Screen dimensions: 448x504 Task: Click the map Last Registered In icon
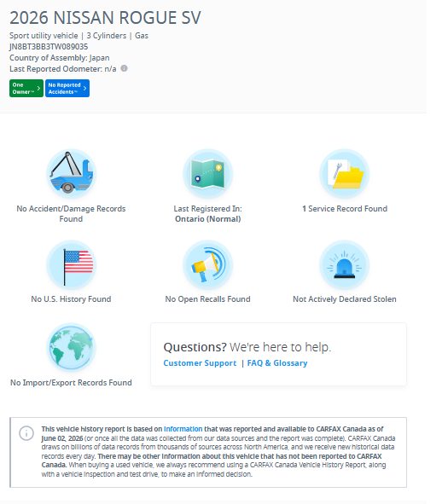[207, 174]
